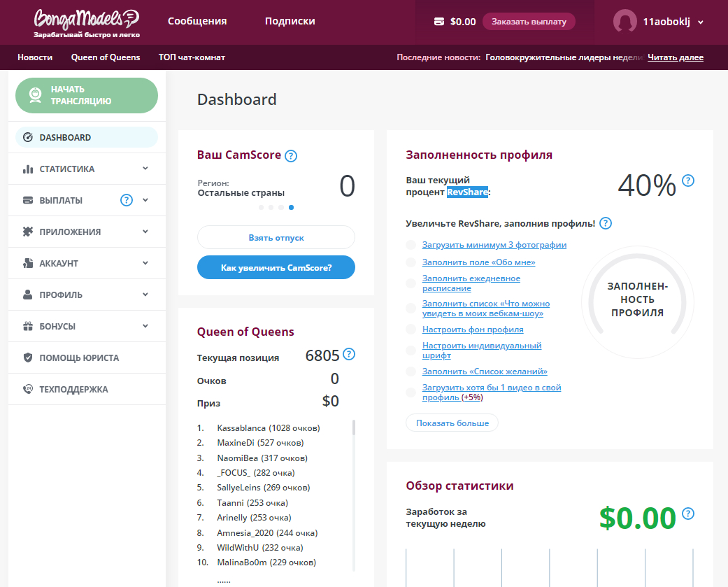The width and height of the screenshot is (728, 587).
Task: Click the $0.00 balance amount in header
Action: coord(463,22)
